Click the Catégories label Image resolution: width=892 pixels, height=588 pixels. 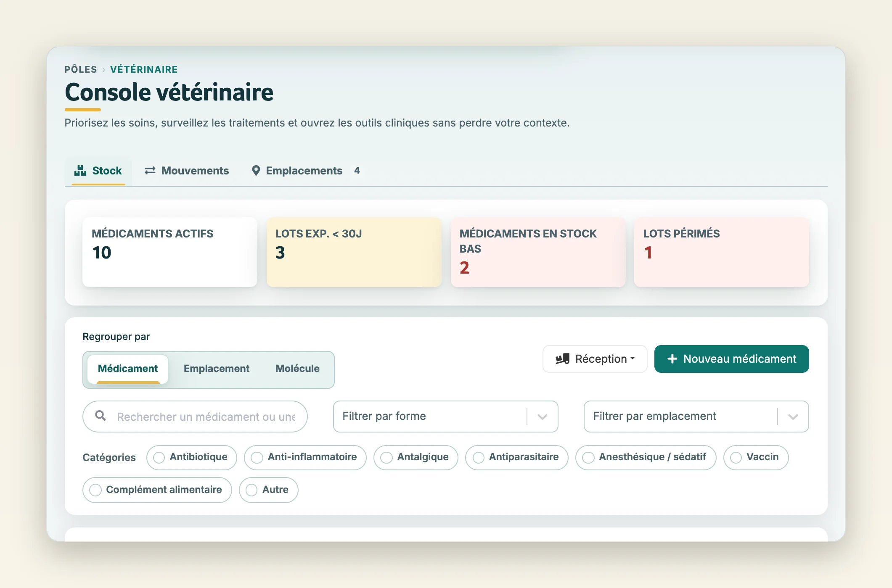tap(109, 458)
